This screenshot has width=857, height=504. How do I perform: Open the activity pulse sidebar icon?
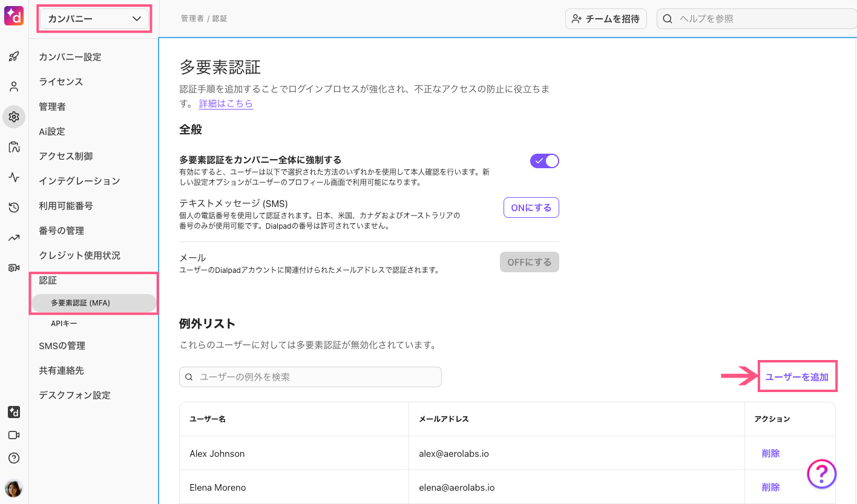(14, 177)
